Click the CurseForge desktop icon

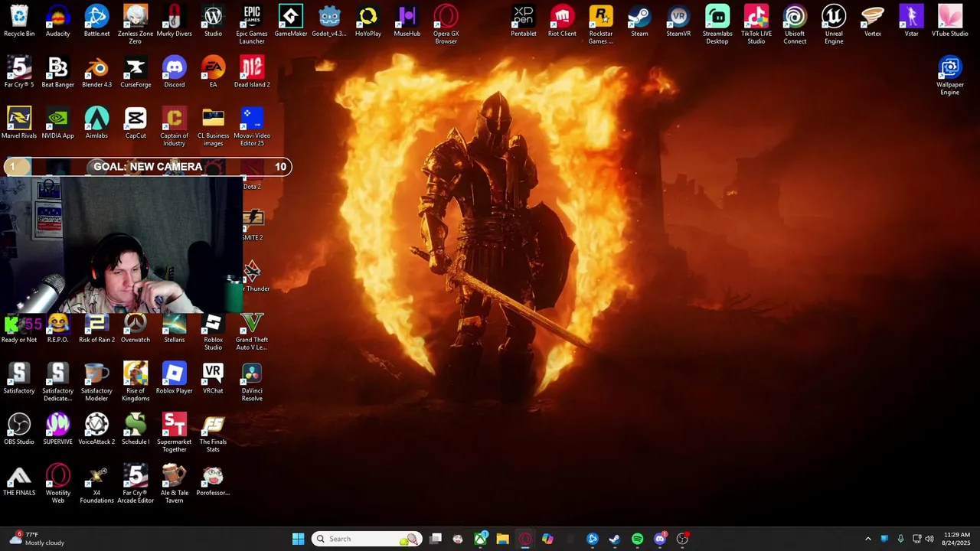click(136, 73)
